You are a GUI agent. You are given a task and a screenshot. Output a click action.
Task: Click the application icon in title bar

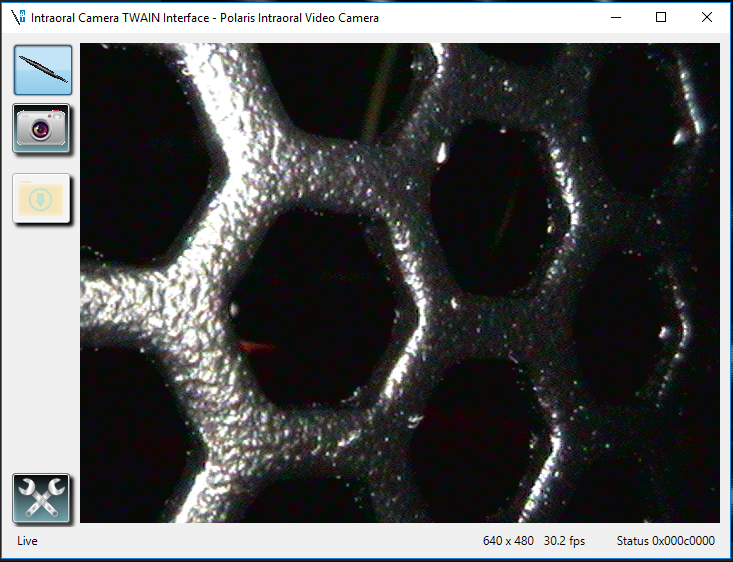coord(17,17)
